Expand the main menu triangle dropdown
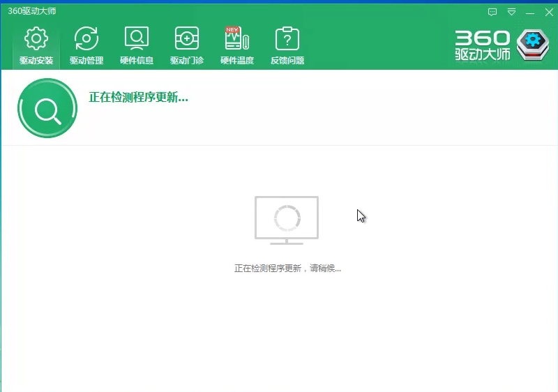Viewport: 558px width, 392px height. pyautogui.click(x=511, y=12)
